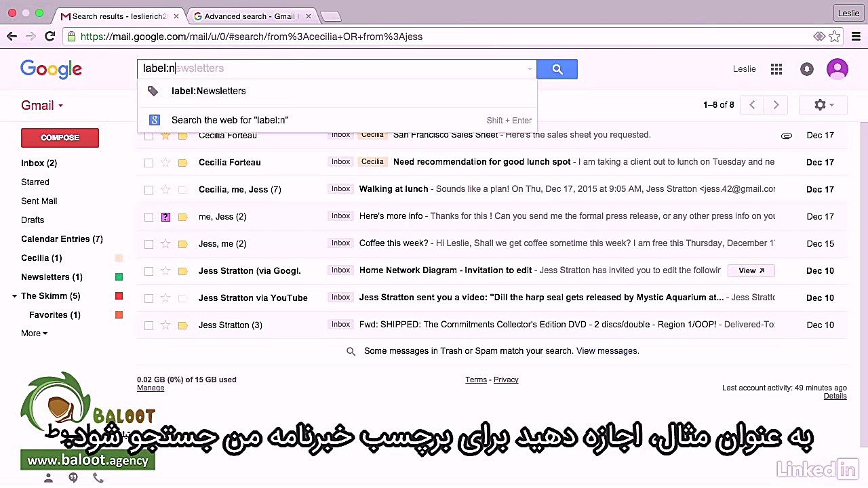Click the blue search magnifier button
Viewport: 868px width, 488px height.
[x=557, y=69]
